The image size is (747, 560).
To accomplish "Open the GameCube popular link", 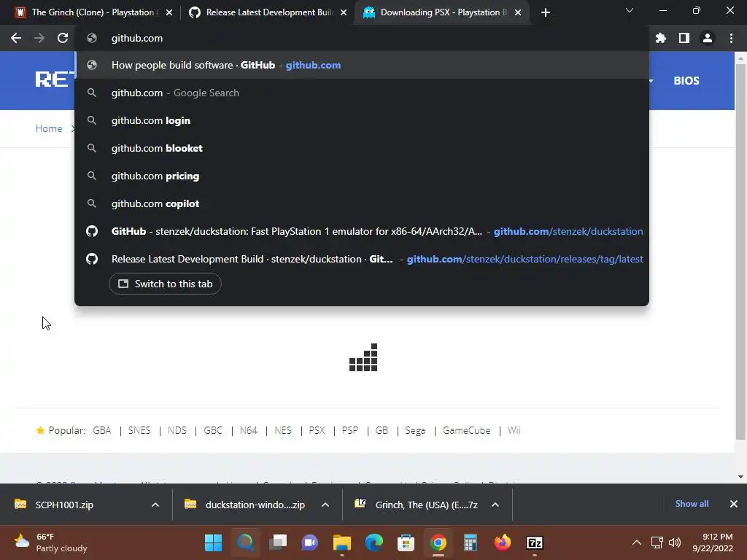I will point(466,430).
